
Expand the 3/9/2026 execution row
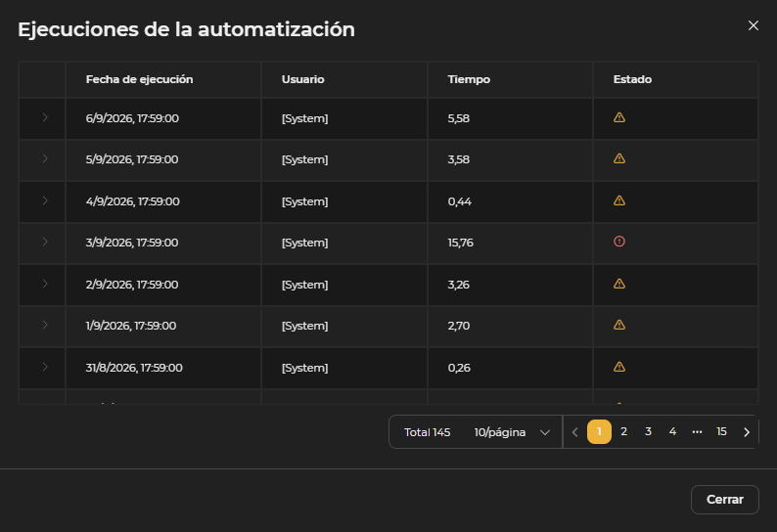(45, 243)
